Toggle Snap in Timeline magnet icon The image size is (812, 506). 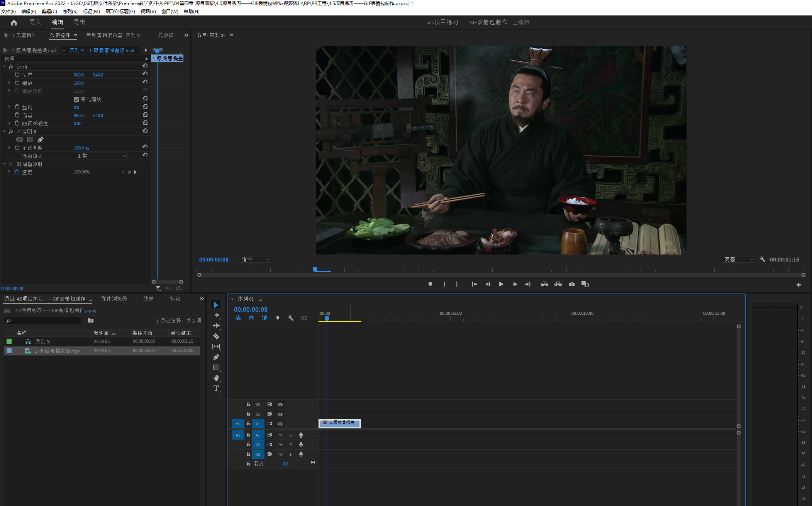251,318
